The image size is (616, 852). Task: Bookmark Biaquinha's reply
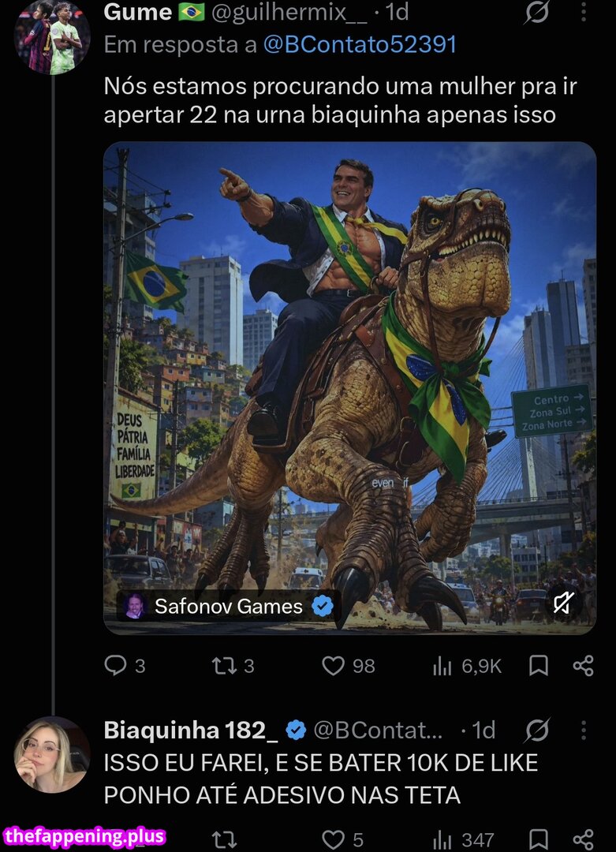point(539,839)
